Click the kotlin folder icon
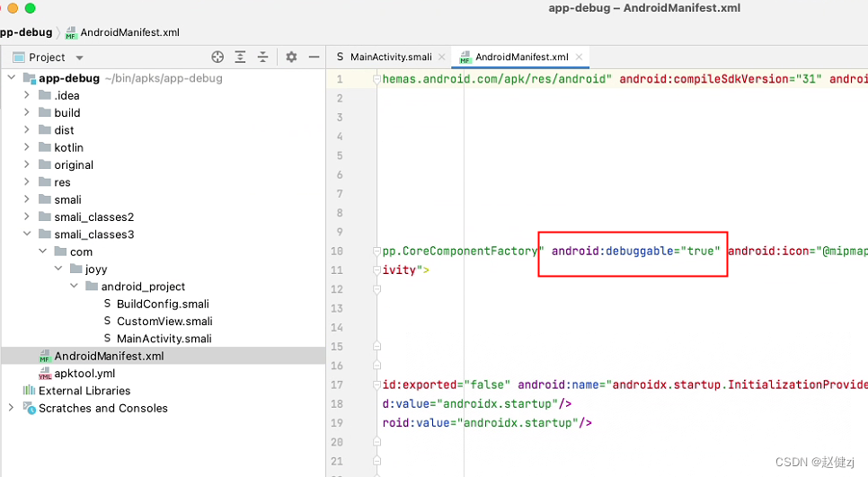Viewport: 868px width, 477px height. [x=45, y=147]
